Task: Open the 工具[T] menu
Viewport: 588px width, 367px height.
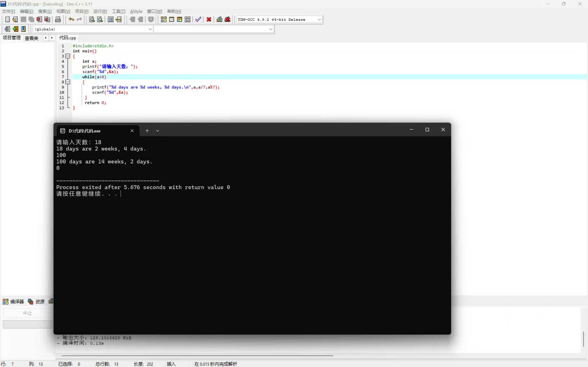Action: click(119, 11)
